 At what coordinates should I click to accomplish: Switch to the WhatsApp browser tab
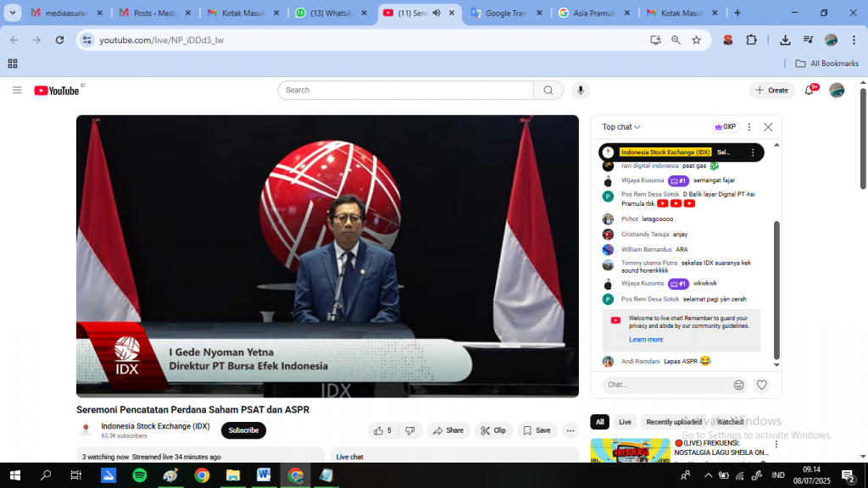pyautogui.click(x=331, y=13)
